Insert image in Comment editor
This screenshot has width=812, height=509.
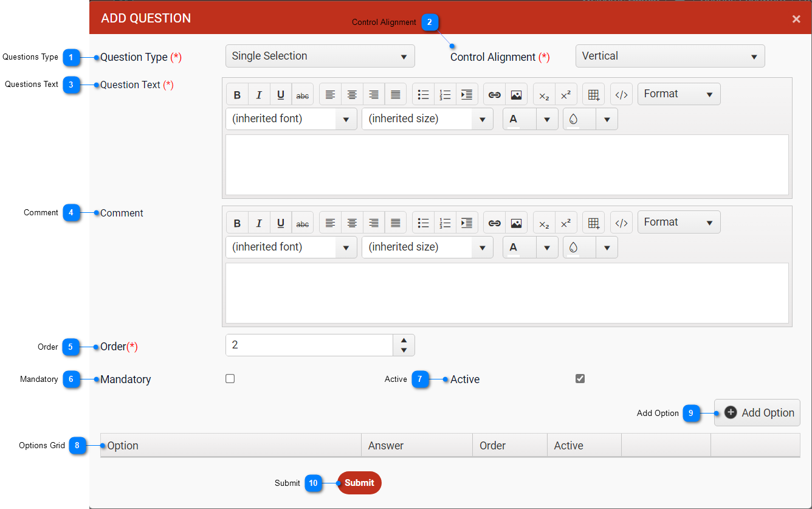pos(516,223)
